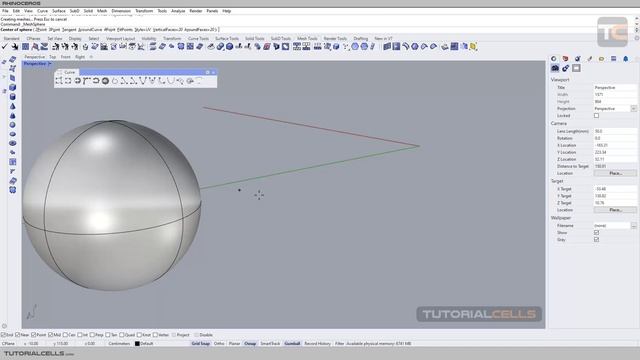The image size is (640, 360).
Task: Click the white rectangle icon beside chain link
Action: [576, 68]
